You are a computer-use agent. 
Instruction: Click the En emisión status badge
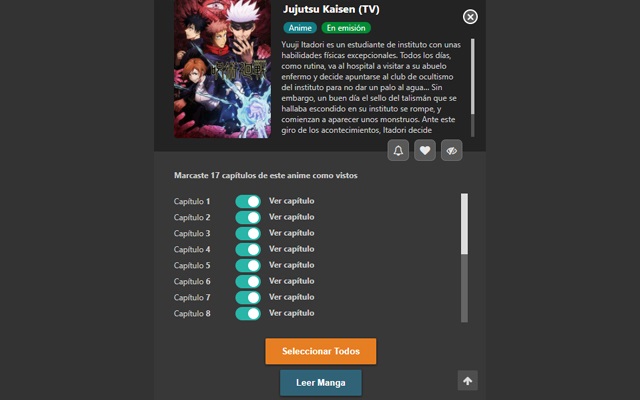346,28
